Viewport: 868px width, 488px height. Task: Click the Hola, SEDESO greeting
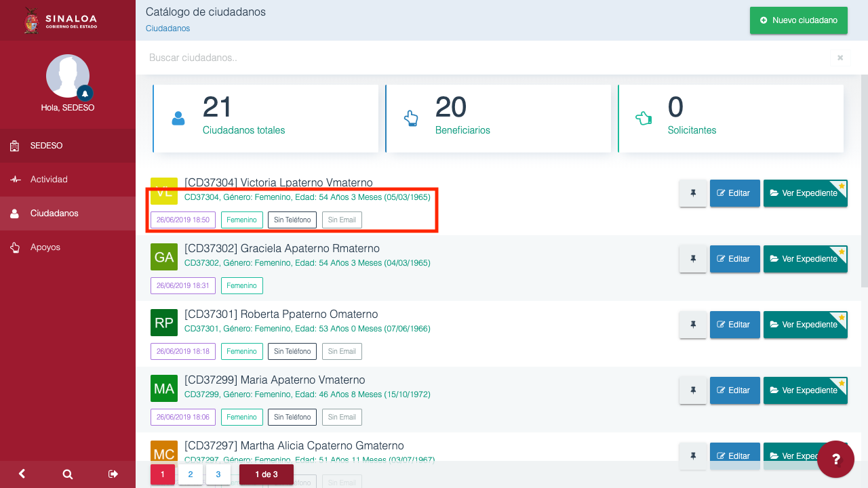68,108
